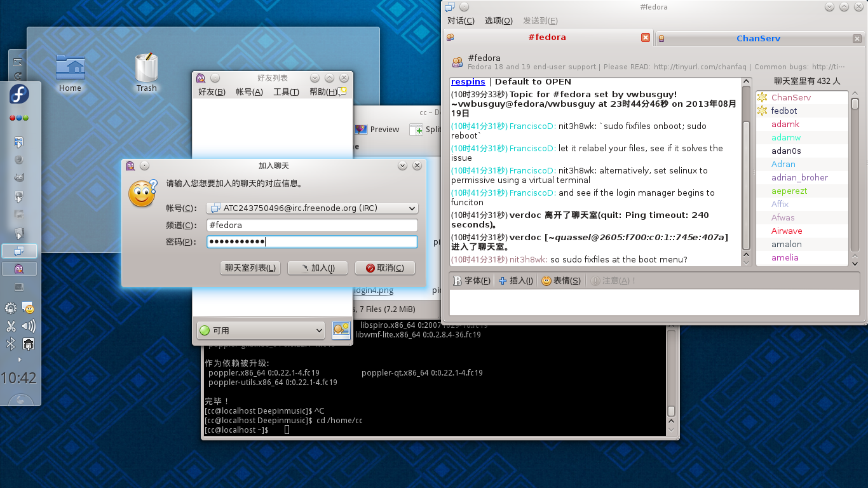Click the chat icon in #fedora window titlebar

(450, 6)
